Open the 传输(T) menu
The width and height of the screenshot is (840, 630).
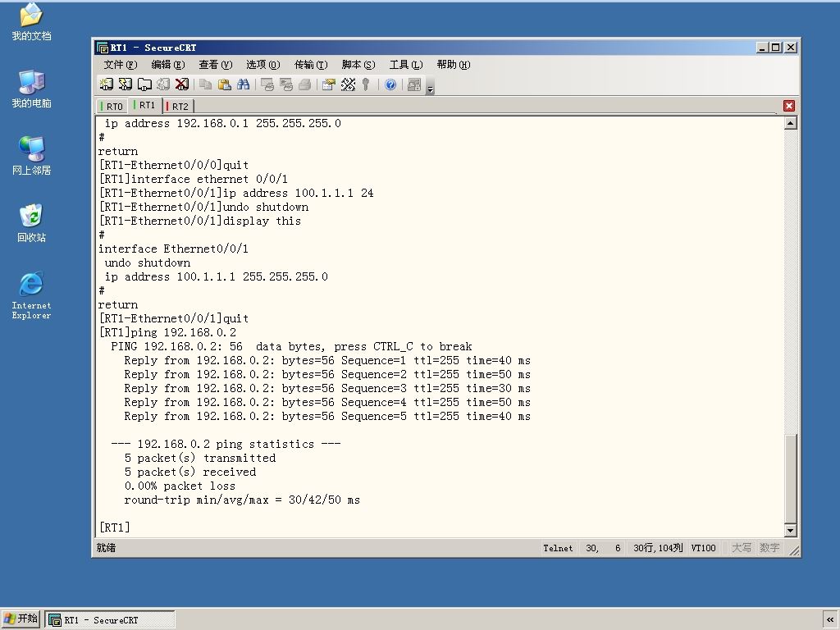pyautogui.click(x=311, y=65)
